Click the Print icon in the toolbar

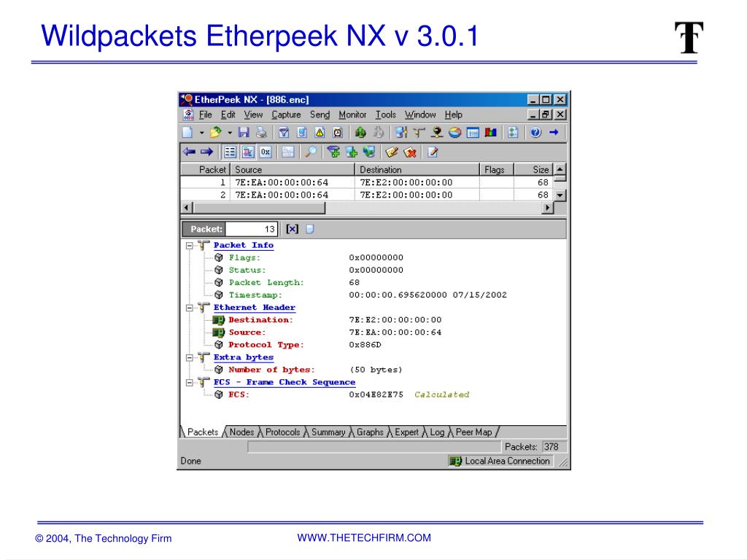tap(261, 133)
